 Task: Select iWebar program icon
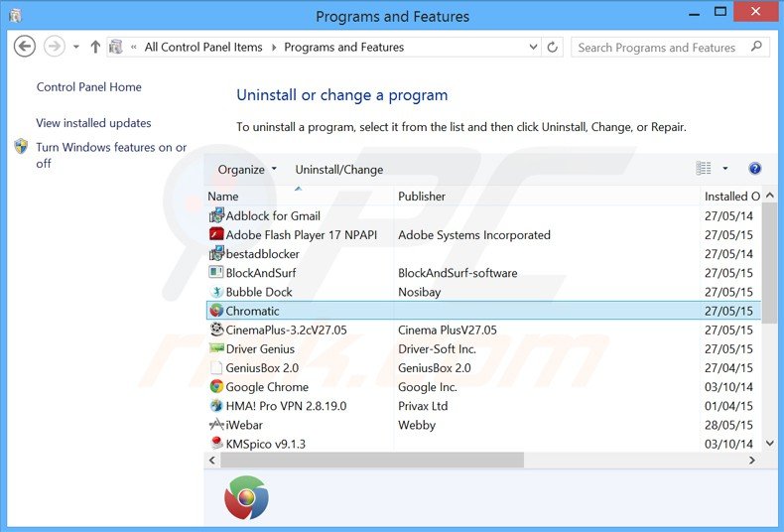click(216, 425)
